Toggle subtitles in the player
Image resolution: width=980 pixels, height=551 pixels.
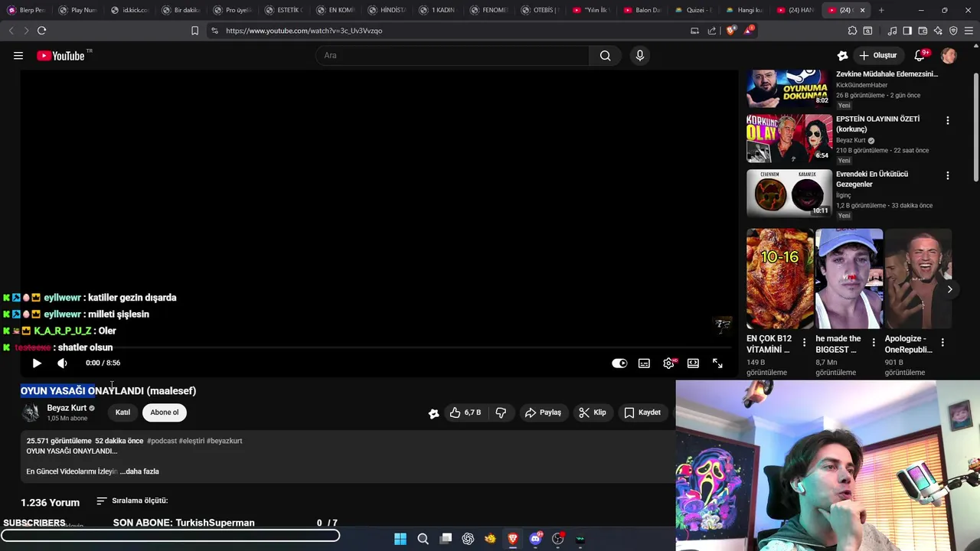pos(644,363)
